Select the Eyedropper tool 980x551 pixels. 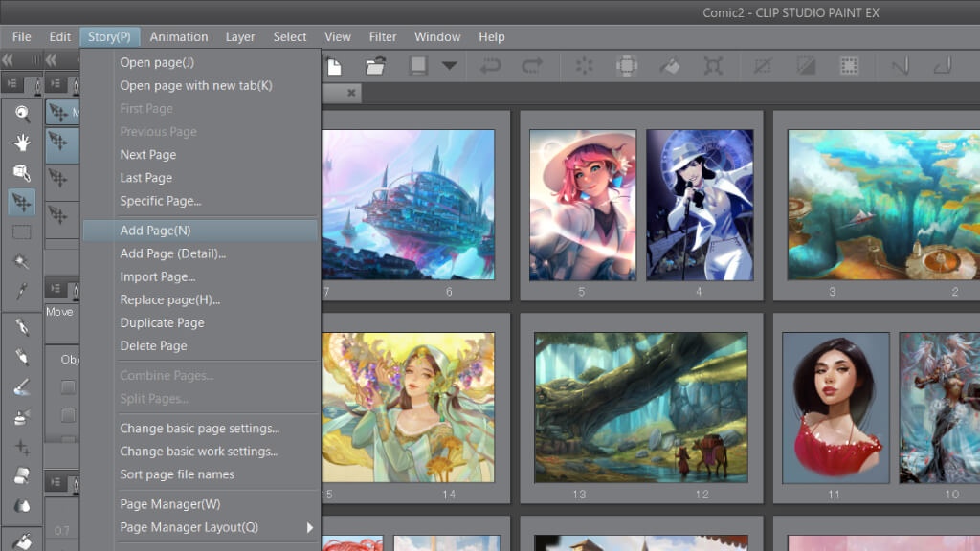[x=21, y=291]
